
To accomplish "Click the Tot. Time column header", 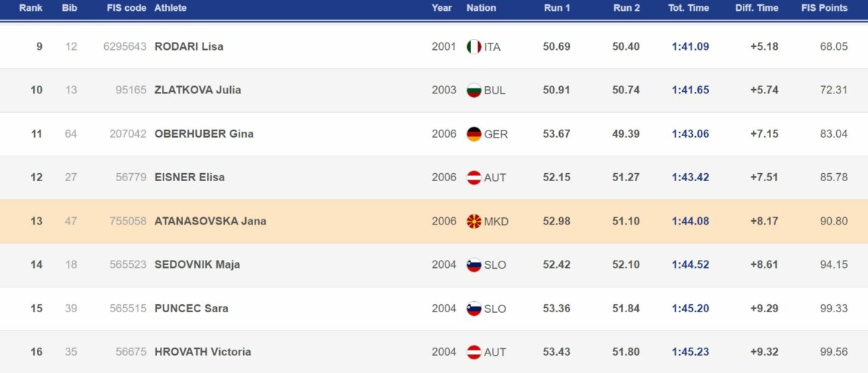I will click(689, 8).
